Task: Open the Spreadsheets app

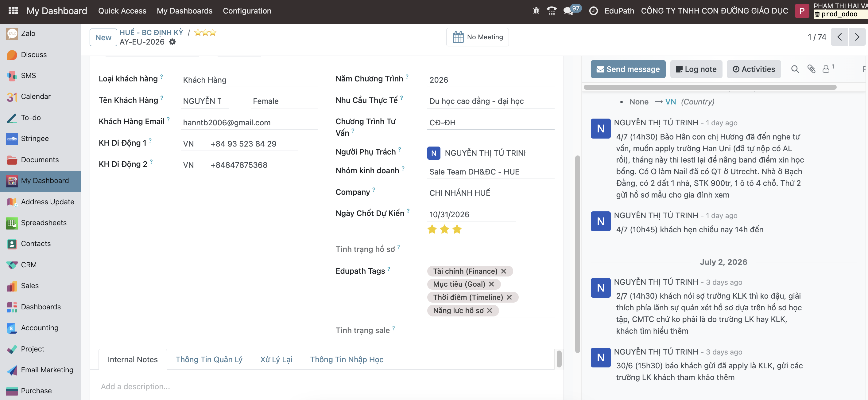Action: 41,223
